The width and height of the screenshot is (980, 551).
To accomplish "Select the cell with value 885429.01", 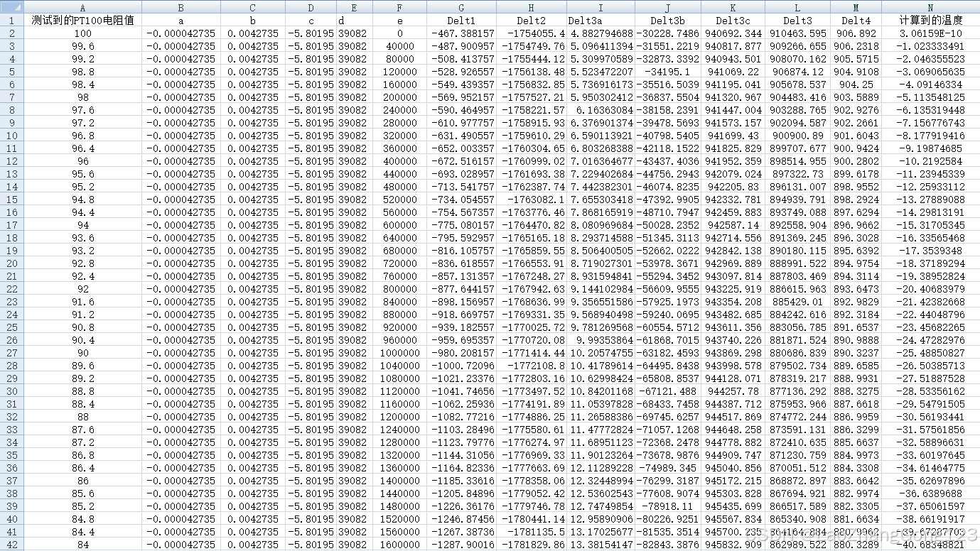I will 797,302.
